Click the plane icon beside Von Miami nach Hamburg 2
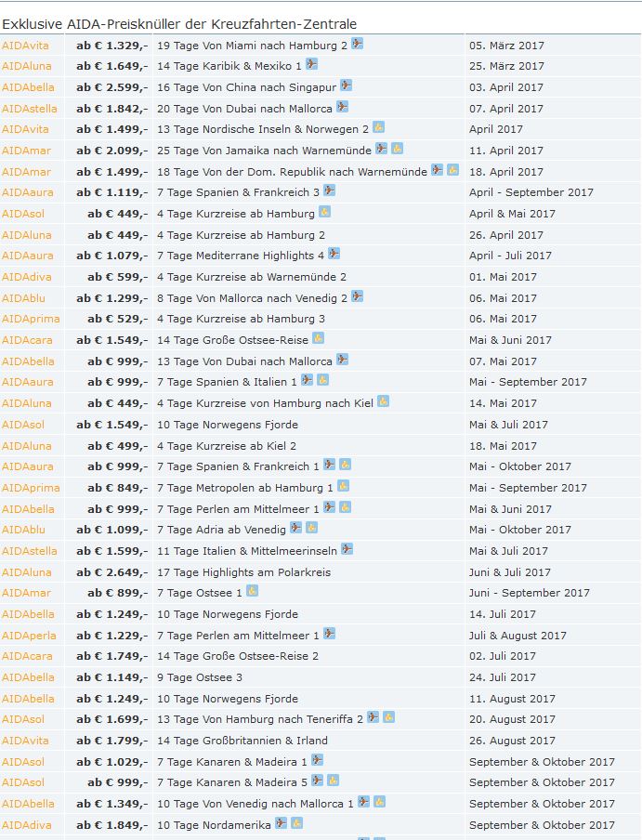Viewport: 642px width, 840px height. tap(357, 44)
